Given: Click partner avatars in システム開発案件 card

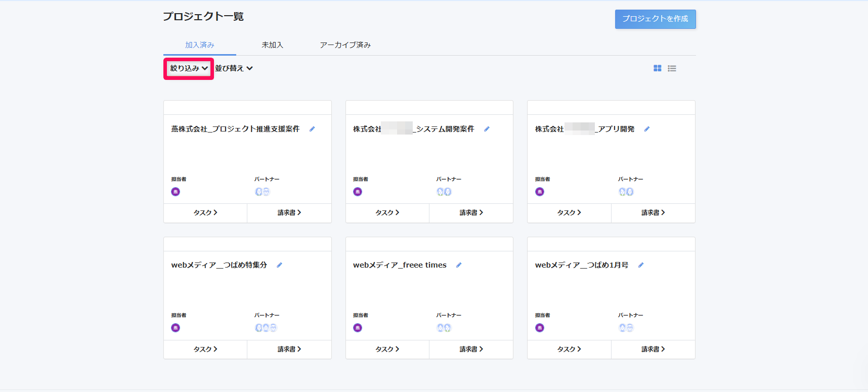Looking at the screenshot, I should [444, 192].
